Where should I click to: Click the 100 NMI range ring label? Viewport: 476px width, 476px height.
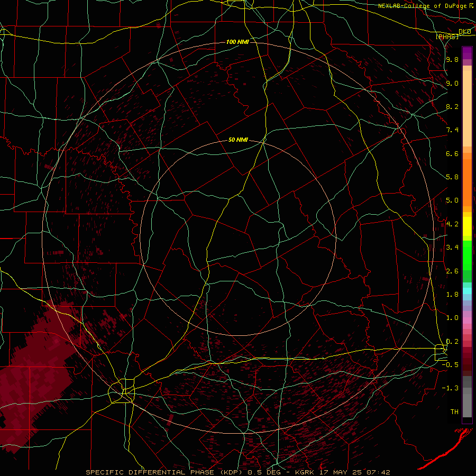tap(237, 42)
